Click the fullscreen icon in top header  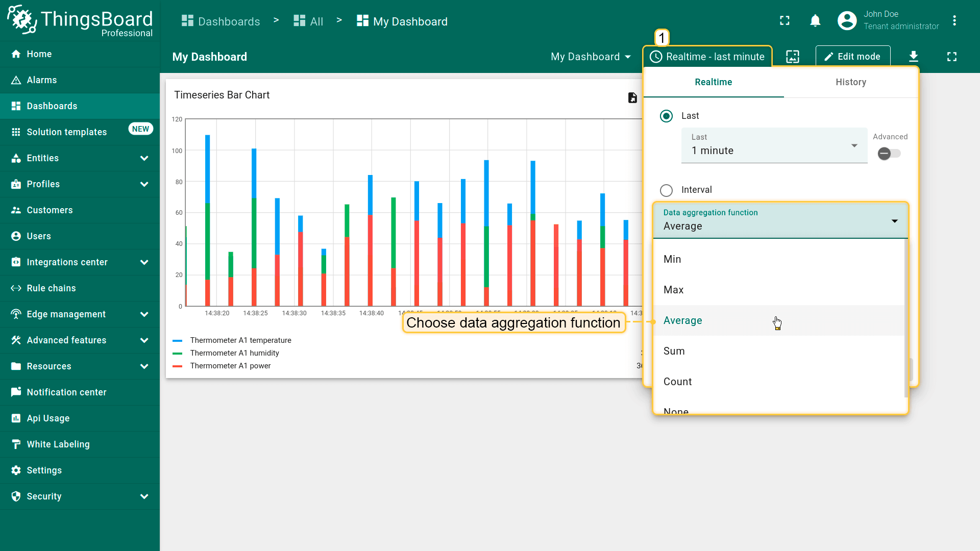[x=785, y=21]
